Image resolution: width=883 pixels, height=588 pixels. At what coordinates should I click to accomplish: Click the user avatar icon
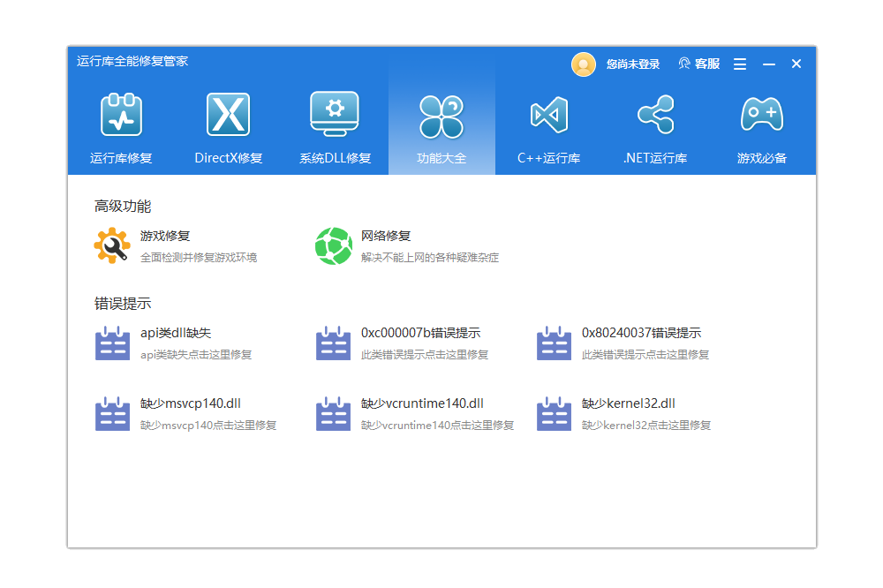(584, 64)
